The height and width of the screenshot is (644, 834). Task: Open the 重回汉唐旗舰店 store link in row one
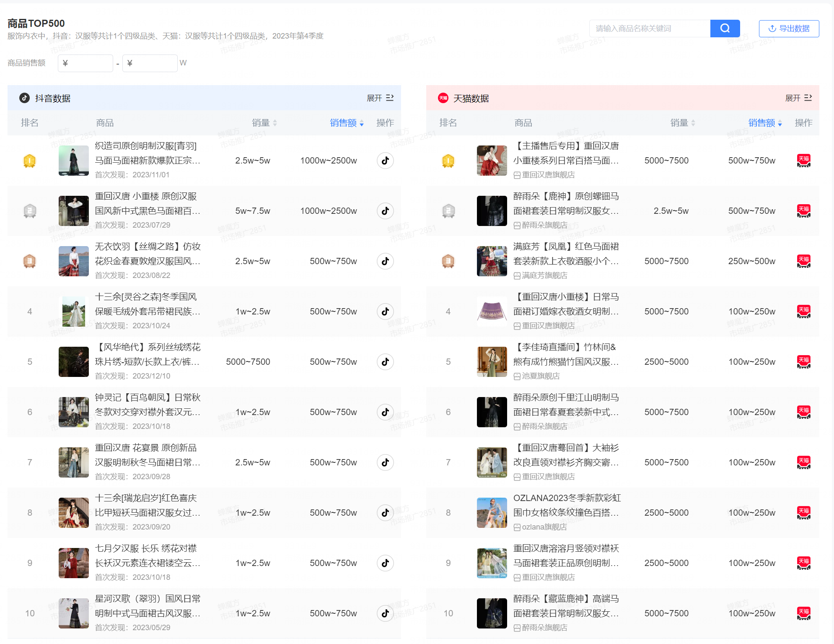pos(548,175)
